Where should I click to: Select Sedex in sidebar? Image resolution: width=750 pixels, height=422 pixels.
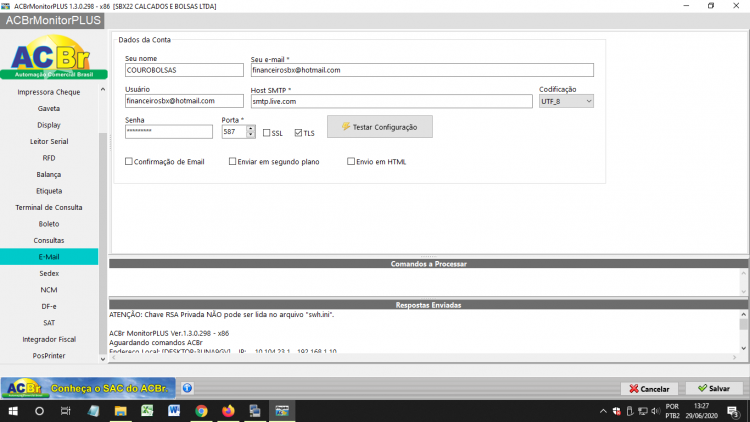tap(49, 274)
